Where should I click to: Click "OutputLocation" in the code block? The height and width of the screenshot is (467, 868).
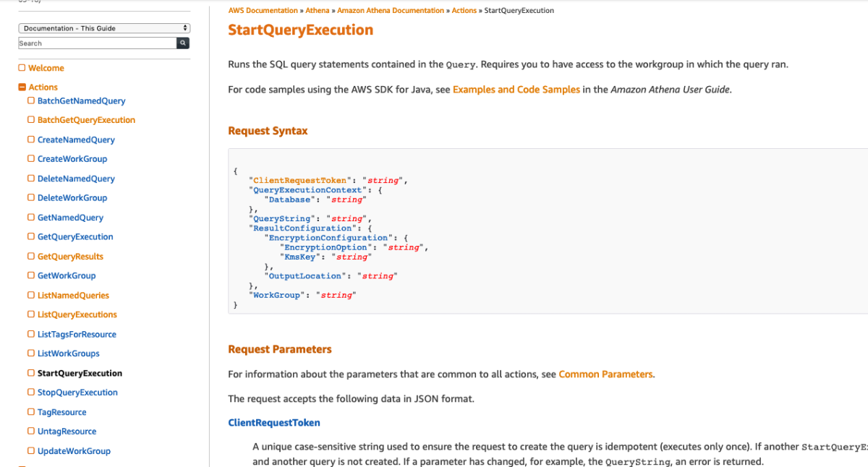point(305,276)
